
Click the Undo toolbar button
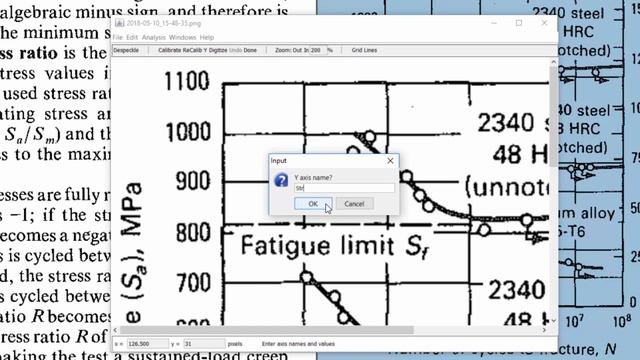[x=235, y=50]
